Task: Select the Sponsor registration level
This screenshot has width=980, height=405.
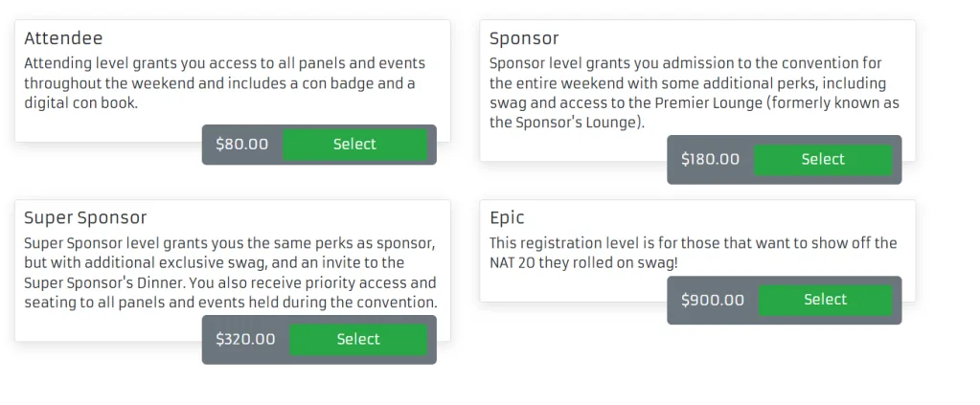Action: [823, 160]
